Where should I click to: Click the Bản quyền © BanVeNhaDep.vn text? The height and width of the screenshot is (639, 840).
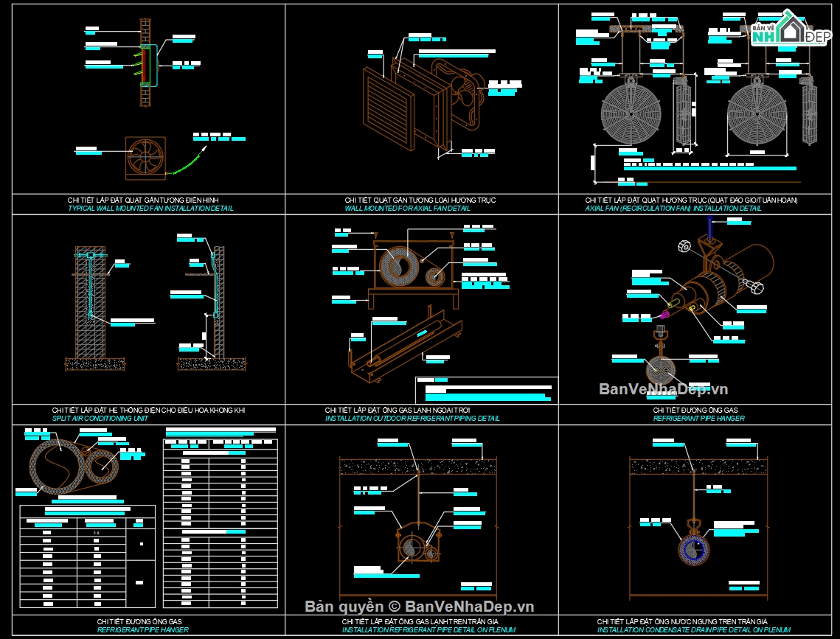click(x=420, y=607)
